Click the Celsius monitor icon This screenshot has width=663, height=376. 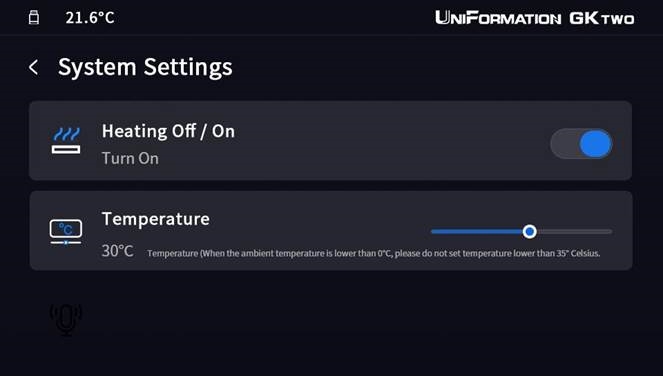[66, 232]
